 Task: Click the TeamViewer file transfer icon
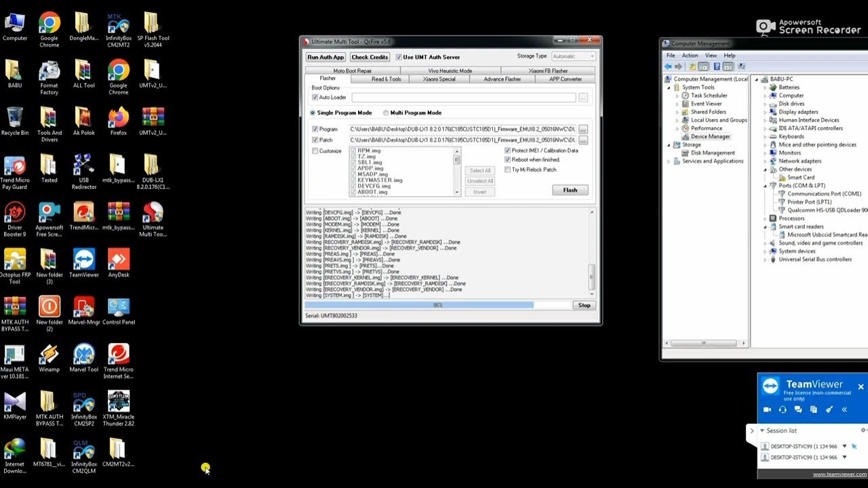[x=814, y=409]
